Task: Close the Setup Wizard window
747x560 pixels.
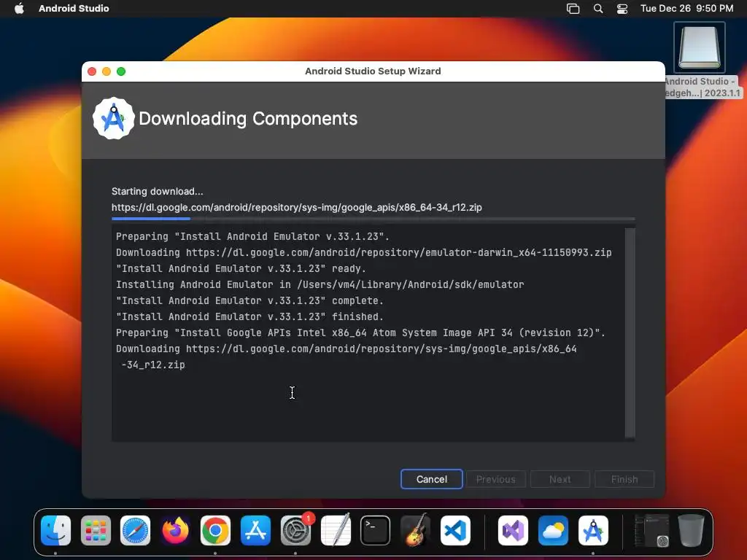Action: point(92,71)
